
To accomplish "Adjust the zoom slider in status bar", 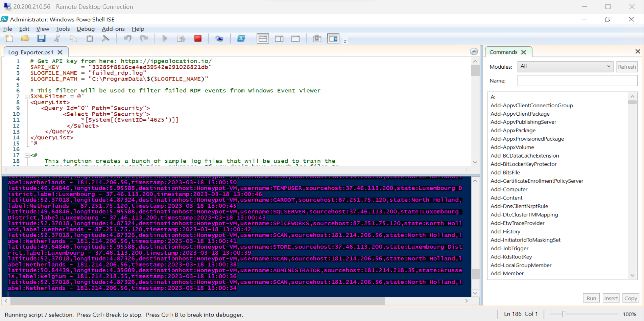I will 564,314.
